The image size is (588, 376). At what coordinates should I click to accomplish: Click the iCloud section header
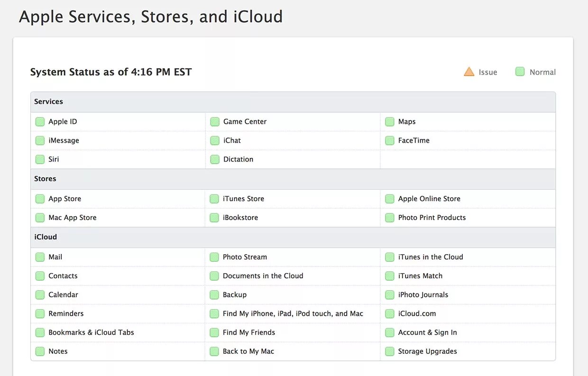pyautogui.click(x=46, y=237)
